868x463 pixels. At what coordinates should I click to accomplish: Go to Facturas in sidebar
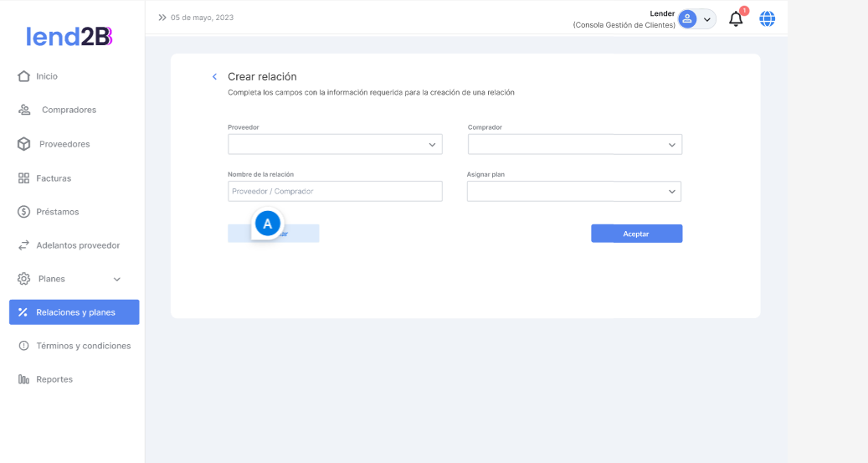click(54, 178)
